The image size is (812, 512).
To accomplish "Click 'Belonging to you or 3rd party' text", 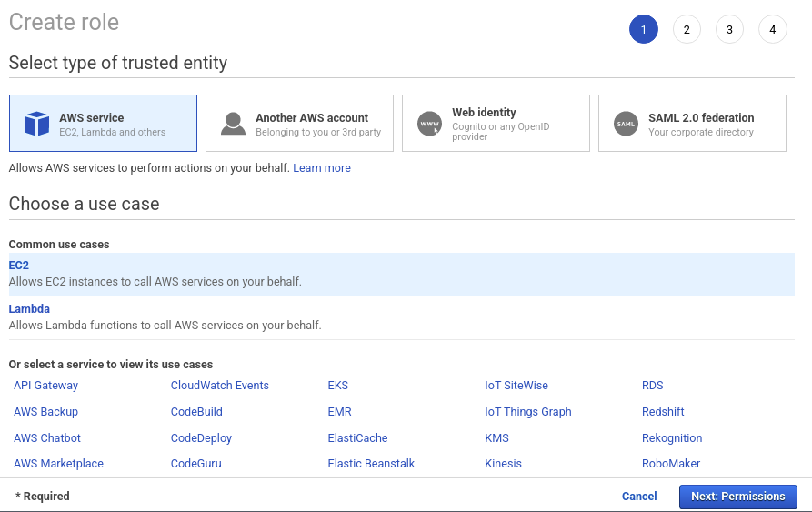I will (318, 132).
